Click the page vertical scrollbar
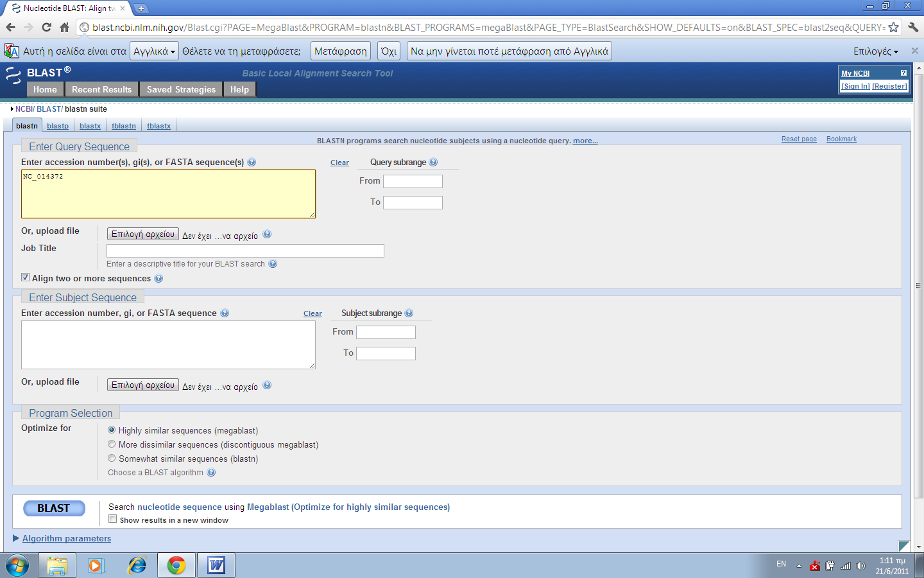The width and height of the screenshot is (924, 578). [918, 286]
